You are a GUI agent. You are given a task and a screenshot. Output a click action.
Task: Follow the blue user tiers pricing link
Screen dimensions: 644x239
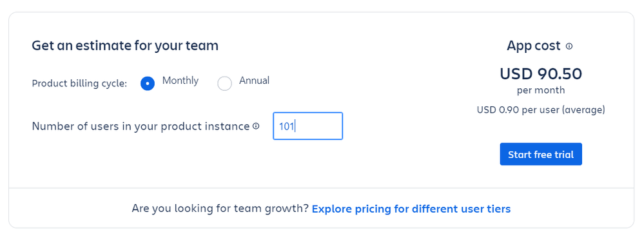coord(411,209)
